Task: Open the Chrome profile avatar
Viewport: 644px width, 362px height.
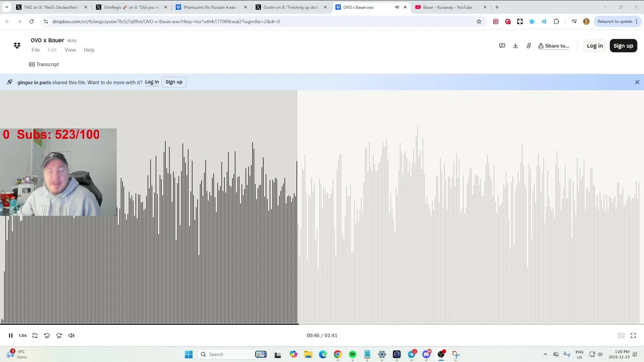Action: tap(586, 22)
